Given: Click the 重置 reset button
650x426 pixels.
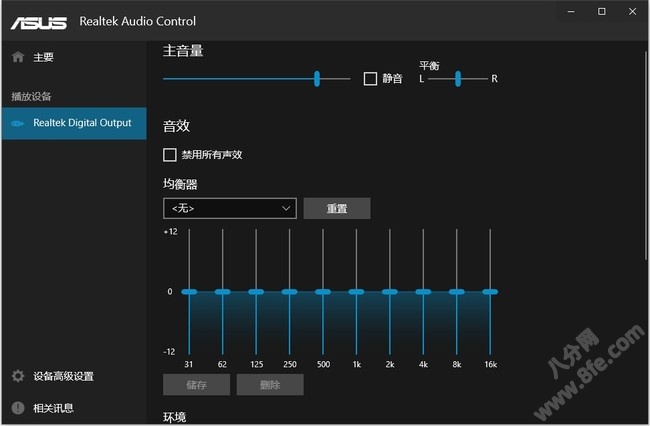Looking at the screenshot, I should tap(337, 208).
